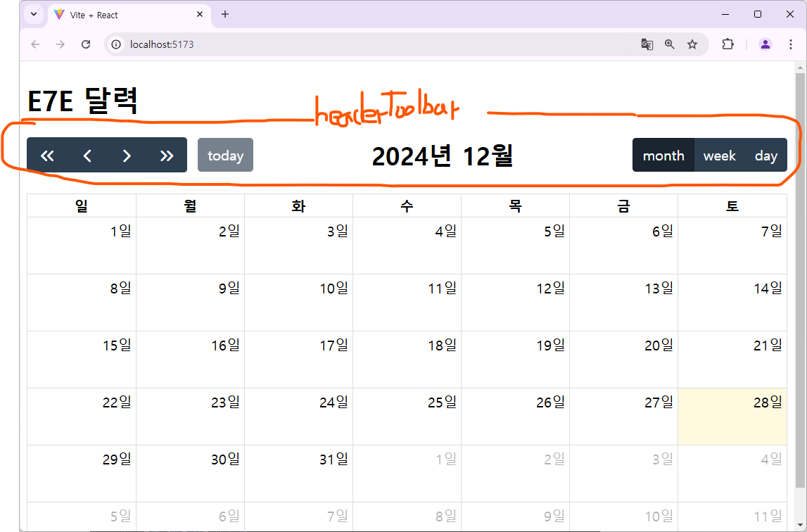Go to the previous year with the double-left arrow
The width and height of the screenshot is (807, 532).
(47, 156)
